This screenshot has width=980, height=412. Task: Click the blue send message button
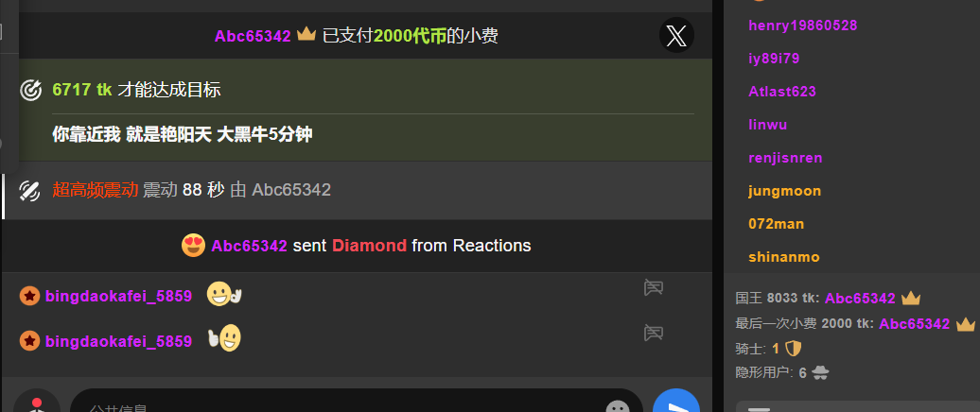tap(675, 403)
